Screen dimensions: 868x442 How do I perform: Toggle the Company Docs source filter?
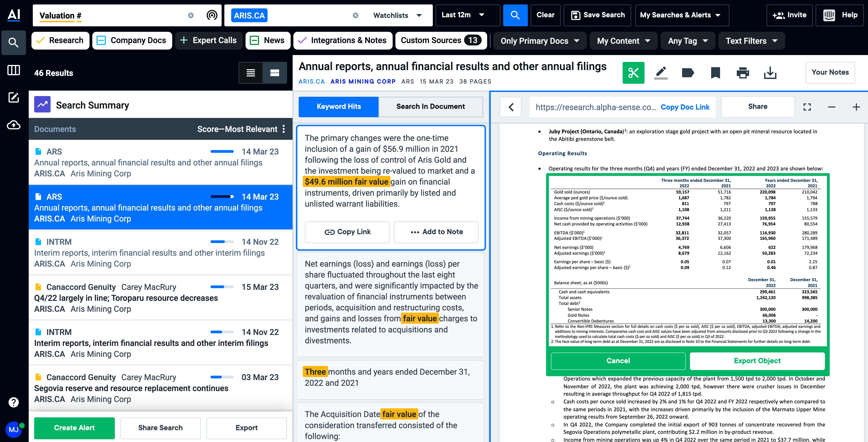pos(132,41)
